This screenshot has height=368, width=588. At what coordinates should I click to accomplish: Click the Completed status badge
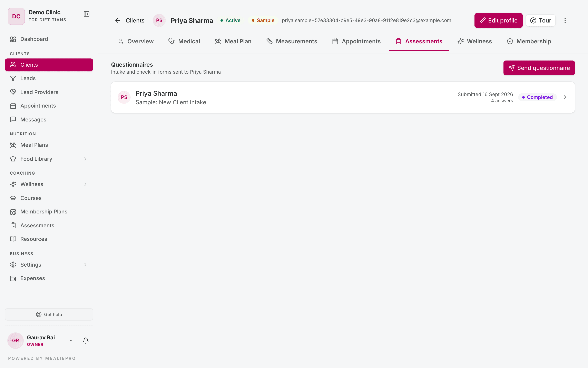(537, 97)
